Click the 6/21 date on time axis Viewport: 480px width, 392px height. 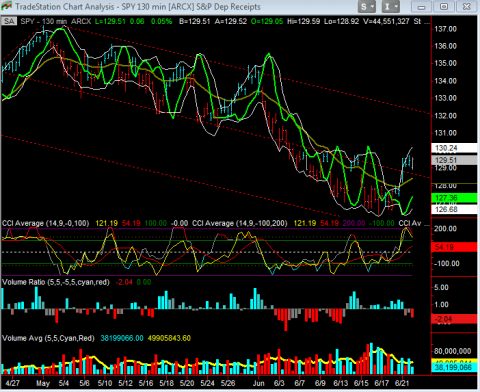point(402,383)
